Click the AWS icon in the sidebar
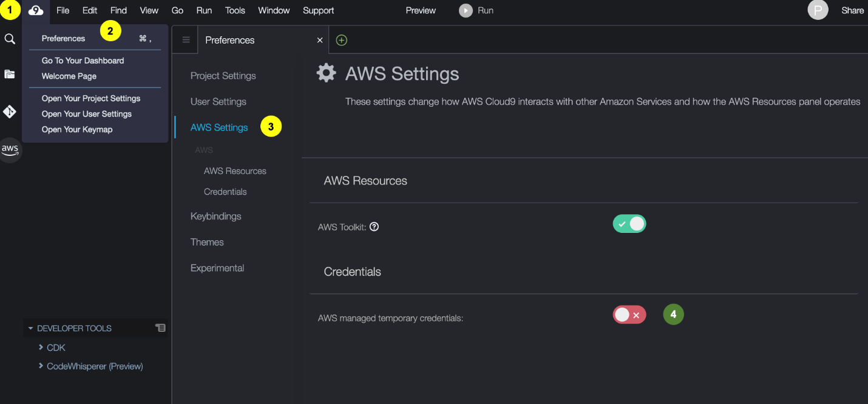Image resolution: width=868 pixels, height=404 pixels. [x=9, y=149]
